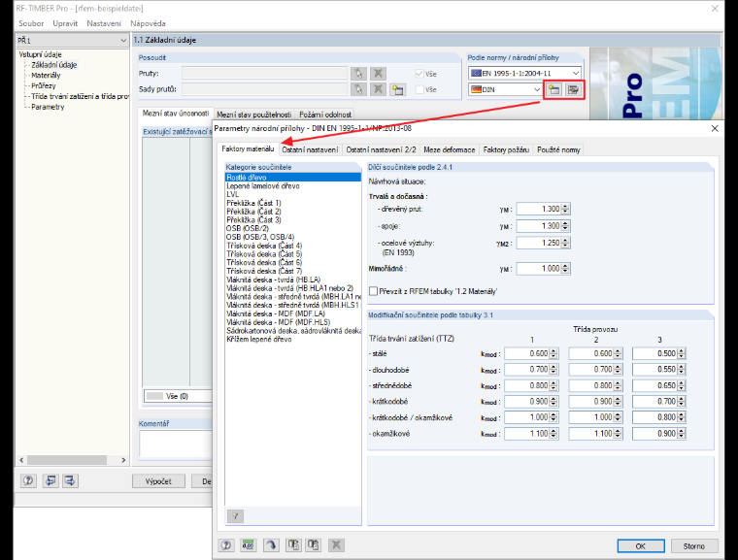Open Nastavení menu
Image resolution: width=738 pixels, height=560 pixels.
(104, 23)
